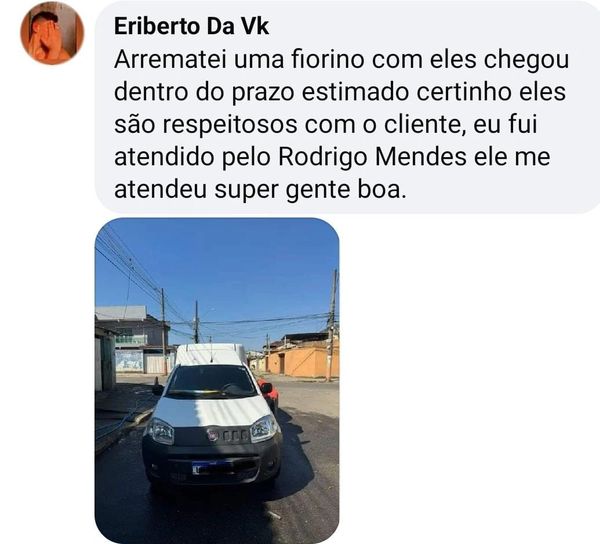Click the van's left headlight in photo

161,431
